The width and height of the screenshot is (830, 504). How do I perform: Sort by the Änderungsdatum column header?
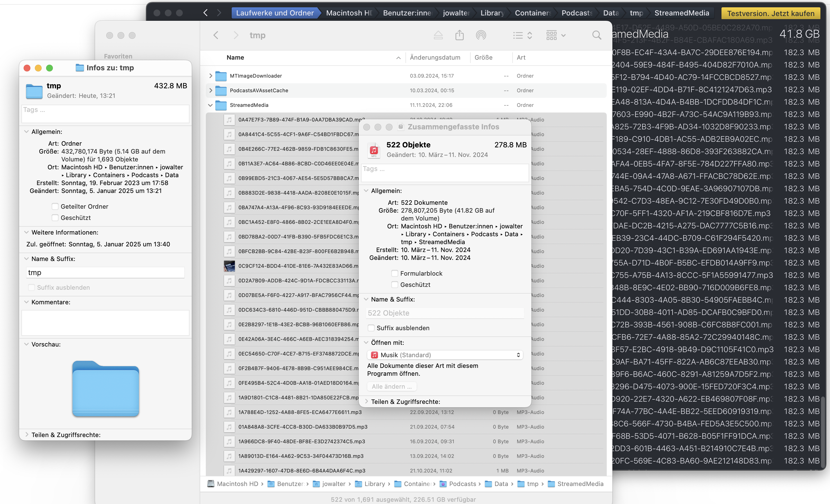[x=435, y=57]
